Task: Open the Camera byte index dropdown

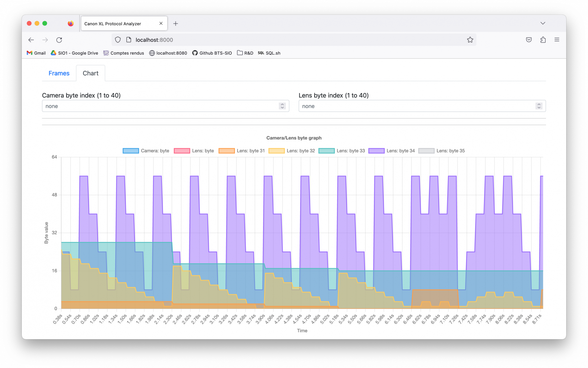Action: (165, 106)
